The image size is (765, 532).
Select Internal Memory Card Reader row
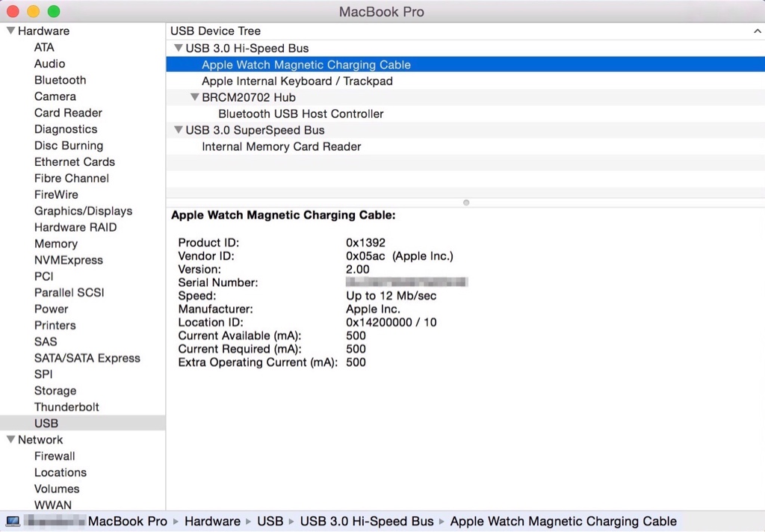click(x=465, y=146)
